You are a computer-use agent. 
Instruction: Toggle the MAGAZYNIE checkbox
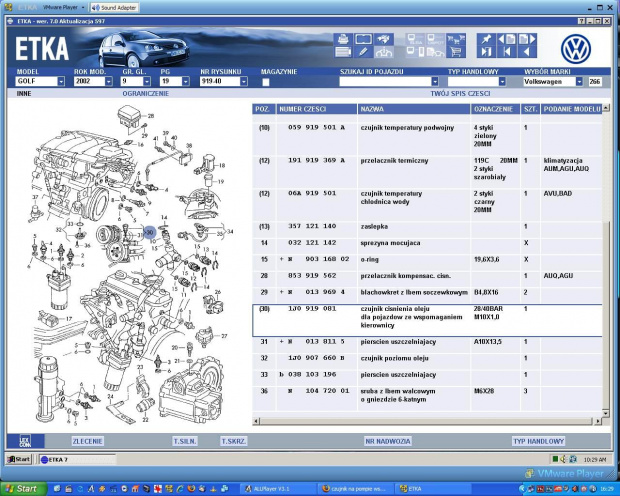266,82
